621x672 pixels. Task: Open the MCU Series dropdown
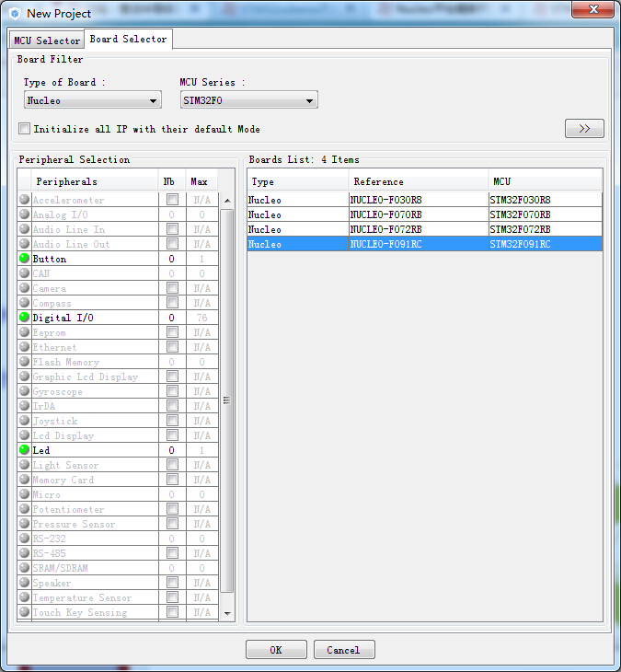click(x=248, y=100)
